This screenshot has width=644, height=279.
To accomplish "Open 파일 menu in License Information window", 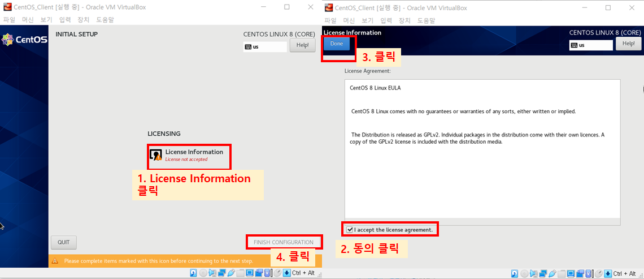I will (330, 20).
